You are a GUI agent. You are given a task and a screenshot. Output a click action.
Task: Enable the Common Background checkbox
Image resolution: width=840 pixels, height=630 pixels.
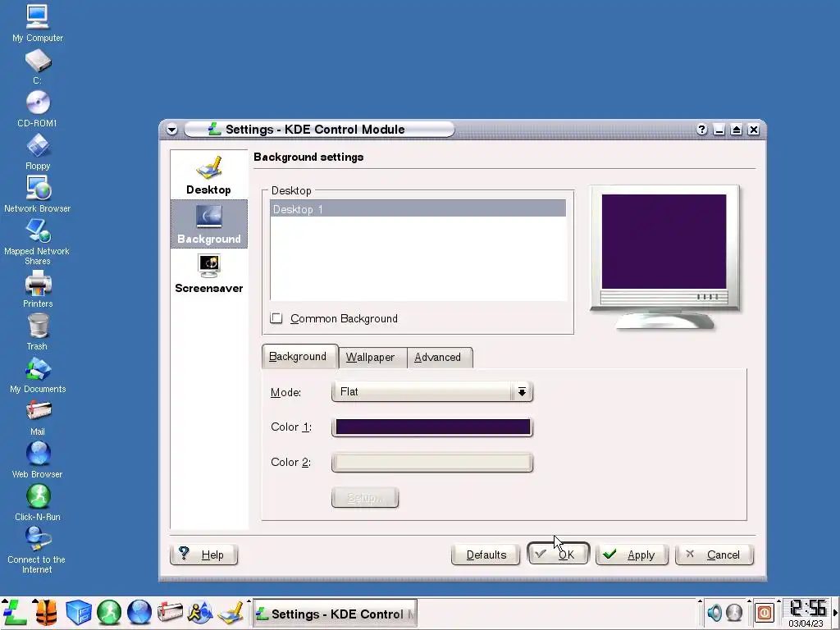(276, 318)
